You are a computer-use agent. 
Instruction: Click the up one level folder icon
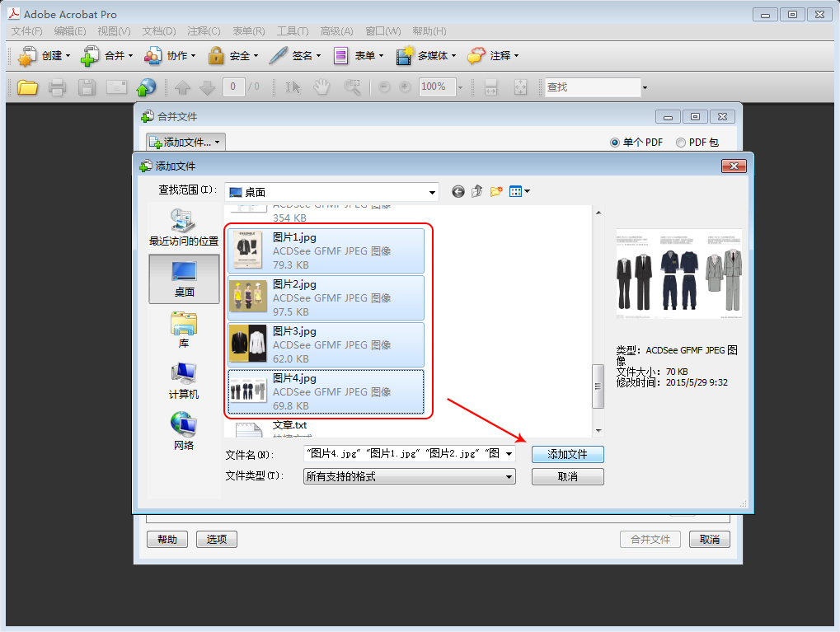[x=476, y=191]
